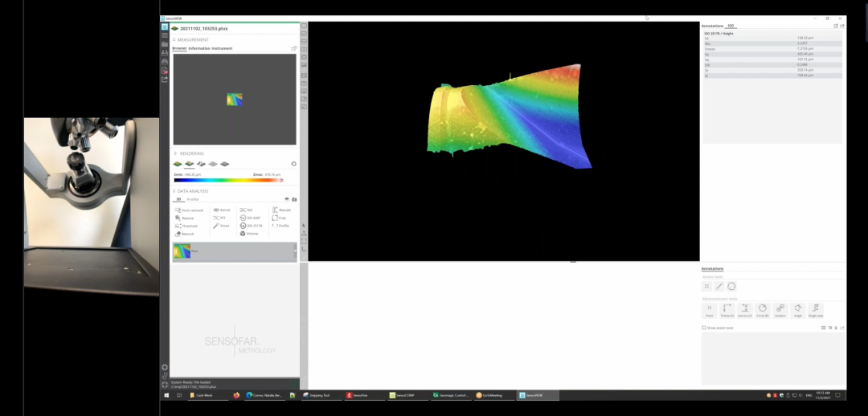
Task: Switch to the Instrument tab
Action: (222, 48)
